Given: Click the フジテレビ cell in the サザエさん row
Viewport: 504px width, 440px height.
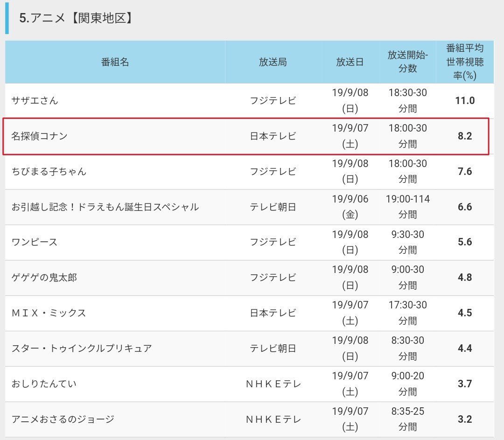Looking at the screenshot, I should pos(273,101).
